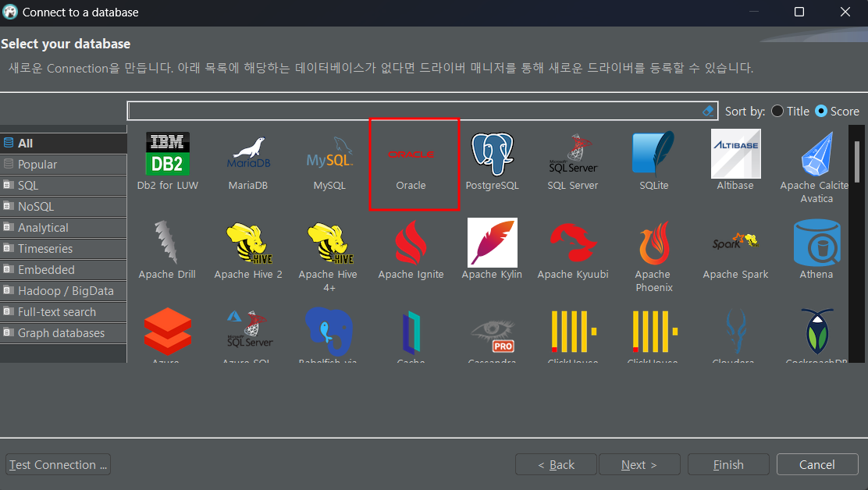
Task: Show Embedded databases
Action: [63, 269]
